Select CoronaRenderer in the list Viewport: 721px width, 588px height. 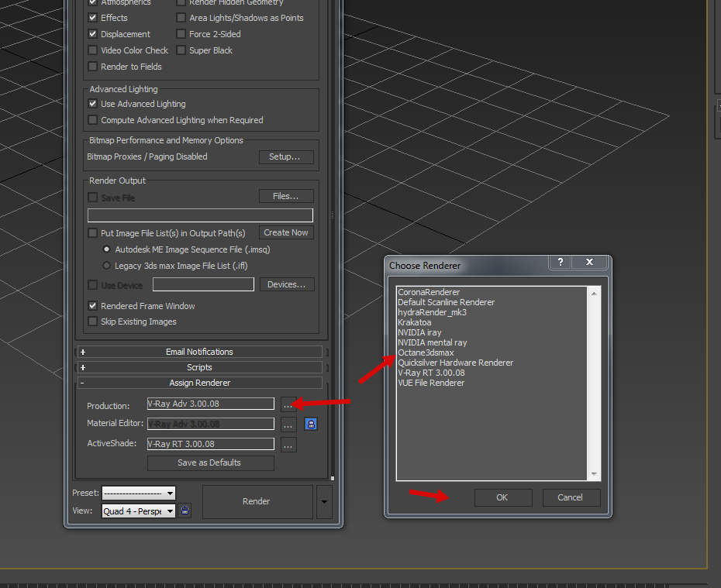pyautogui.click(x=429, y=292)
